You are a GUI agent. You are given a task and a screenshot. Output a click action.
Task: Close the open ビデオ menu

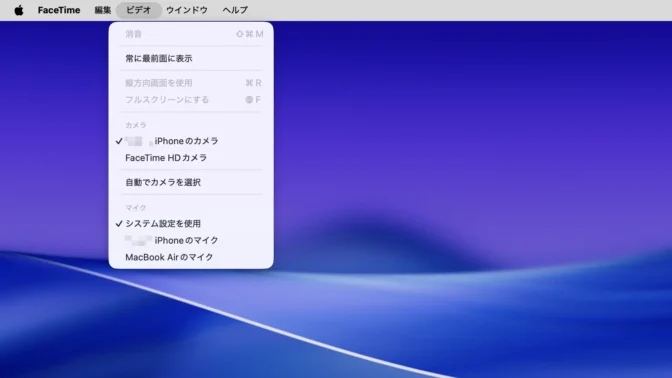tap(138, 10)
